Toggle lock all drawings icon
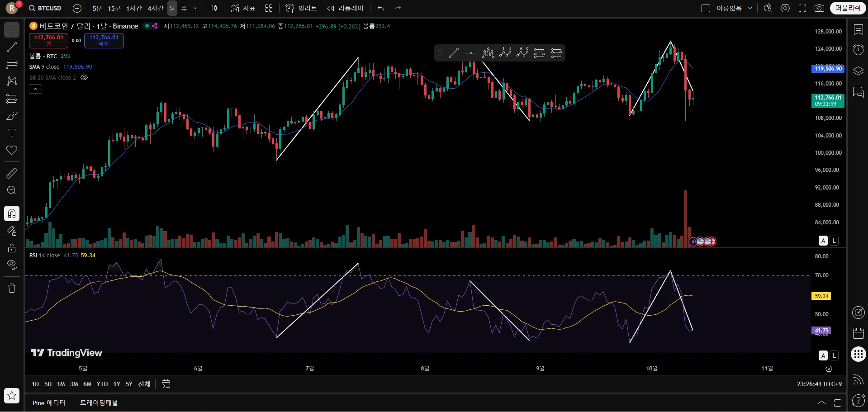This screenshot has height=412, width=868. pyautogui.click(x=12, y=248)
